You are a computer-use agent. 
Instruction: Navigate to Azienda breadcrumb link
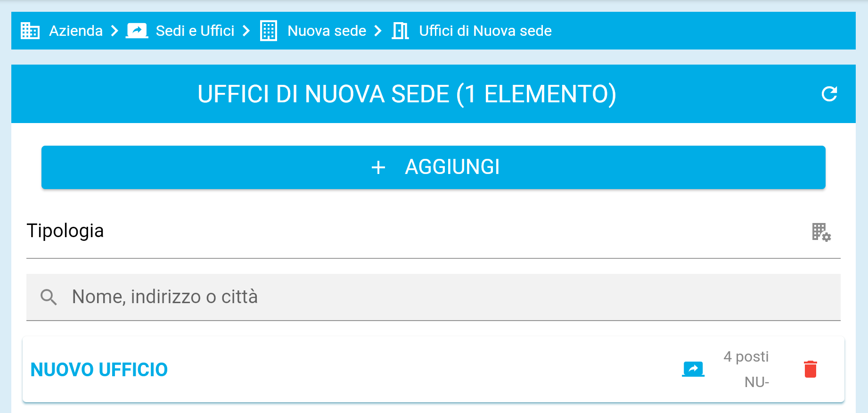click(x=76, y=31)
